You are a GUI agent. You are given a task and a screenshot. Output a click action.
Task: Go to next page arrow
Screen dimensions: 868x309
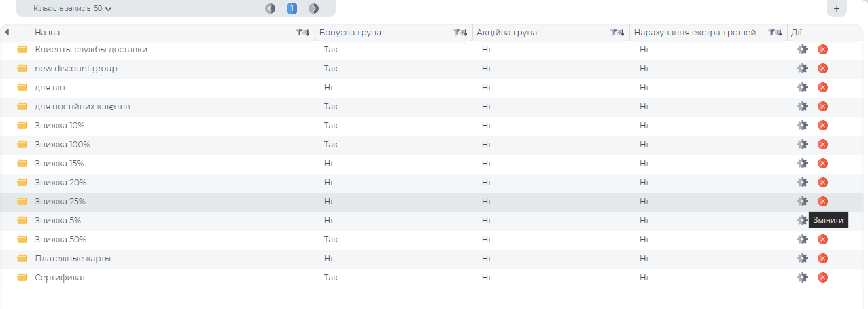coord(313,8)
